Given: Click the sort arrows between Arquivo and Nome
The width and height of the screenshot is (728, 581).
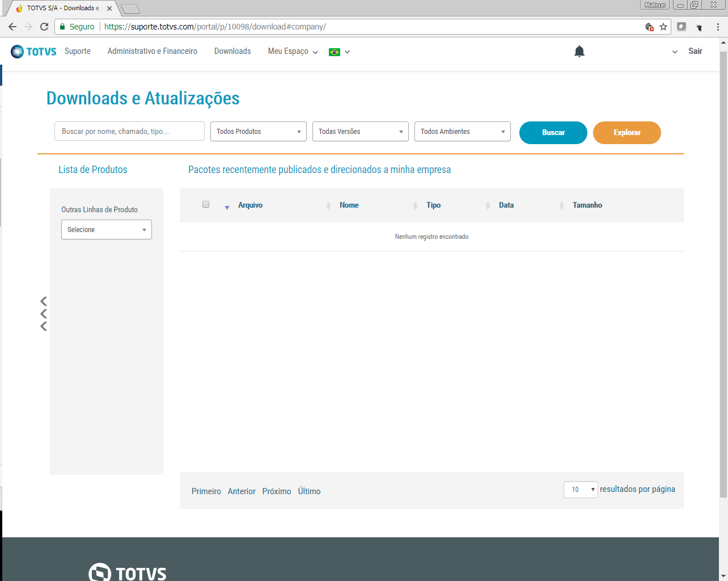Looking at the screenshot, I should click(x=328, y=205).
